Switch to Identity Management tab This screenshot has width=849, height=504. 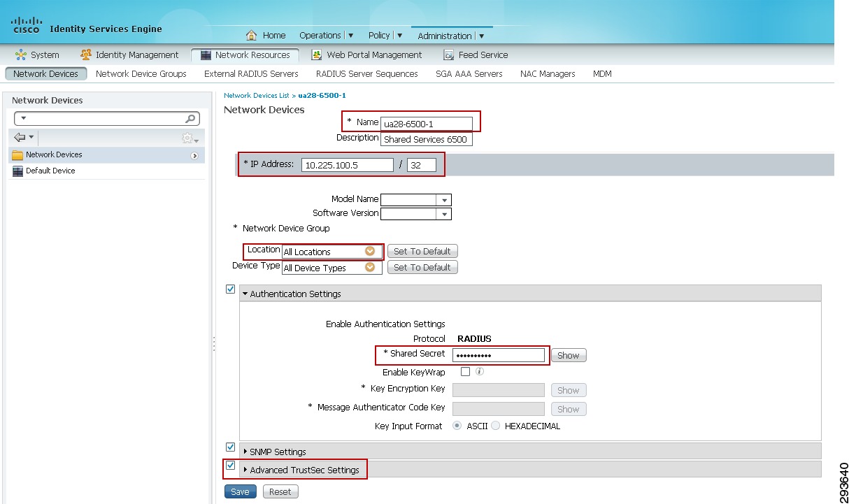[x=130, y=55]
